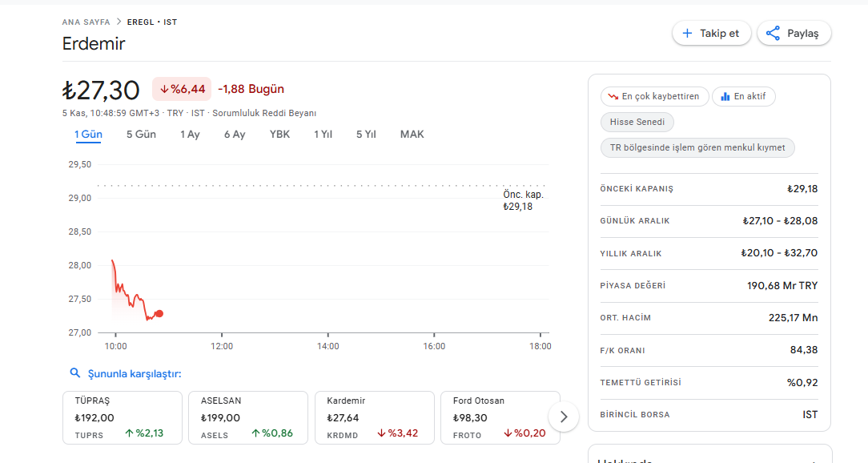Select the 1 Gün chart range tab
The image size is (868, 463).
[88, 135]
